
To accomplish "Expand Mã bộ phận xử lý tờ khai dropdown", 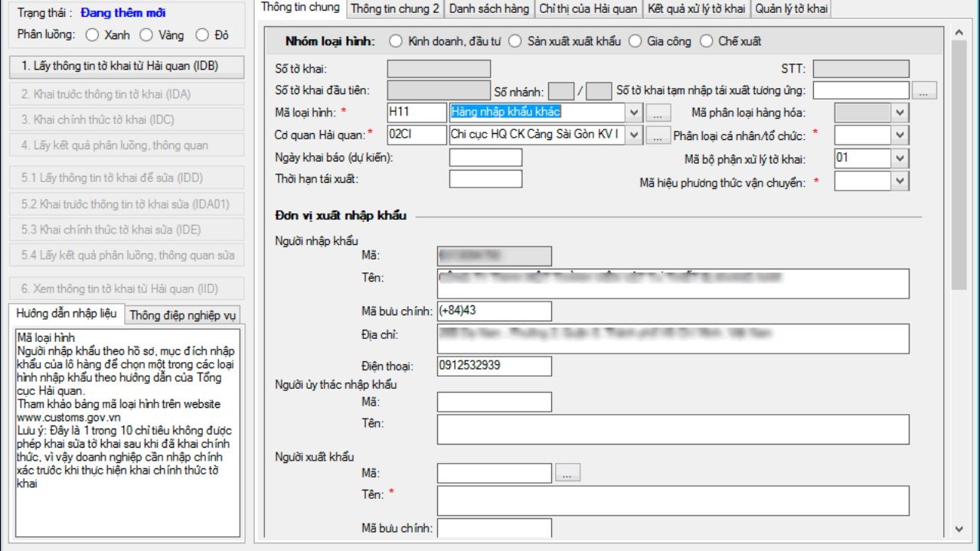I will [900, 158].
